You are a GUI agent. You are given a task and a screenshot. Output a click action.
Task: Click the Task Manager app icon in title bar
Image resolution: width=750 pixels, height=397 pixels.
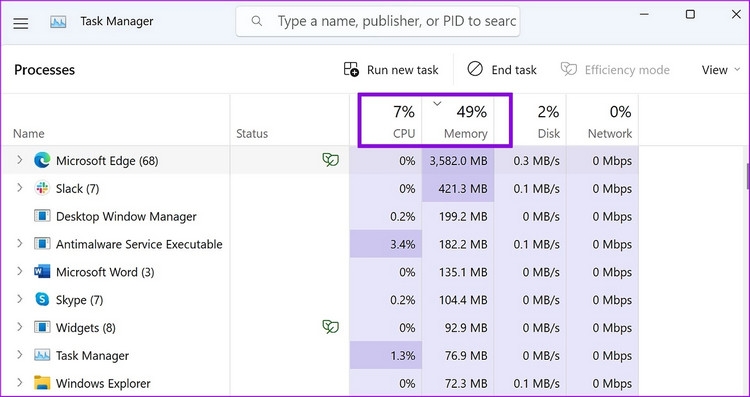(58, 22)
